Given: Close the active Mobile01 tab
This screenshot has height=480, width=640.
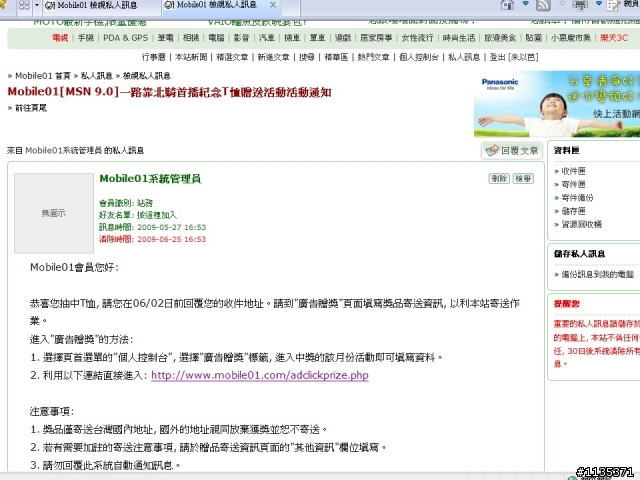Looking at the screenshot, I should tap(273, 5).
